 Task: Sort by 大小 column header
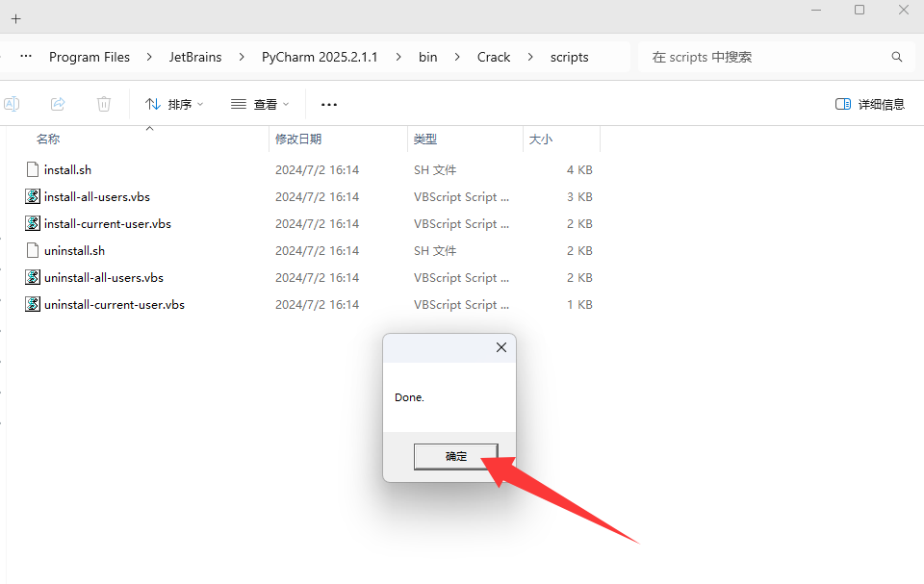tap(540, 140)
